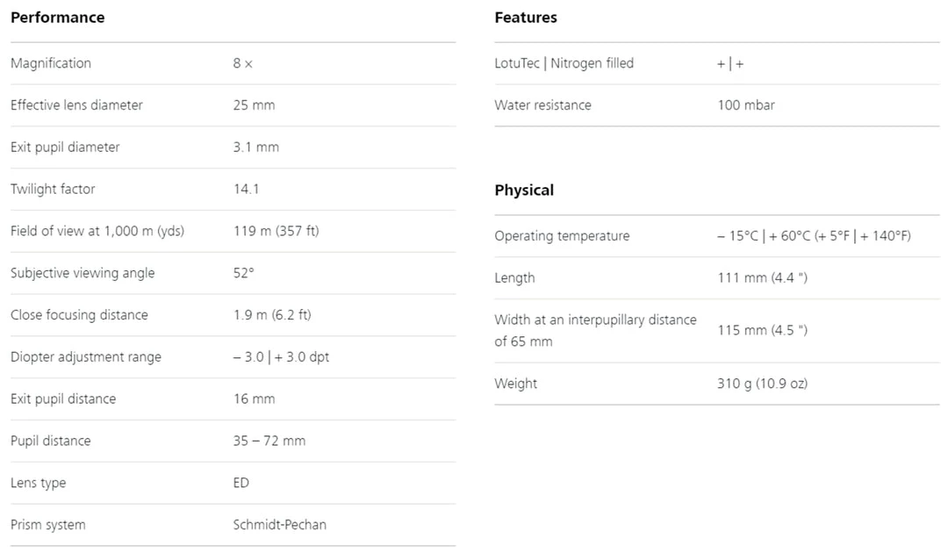This screenshot has height=560, width=948.
Task: Select the LotuTec Nitrogen filled label
Action: [x=564, y=63]
